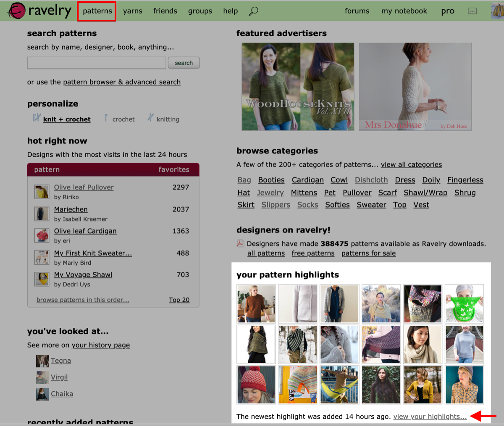The height and width of the screenshot is (427, 504).
Task: Browse the Vest category
Action: click(x=421, y=205)
